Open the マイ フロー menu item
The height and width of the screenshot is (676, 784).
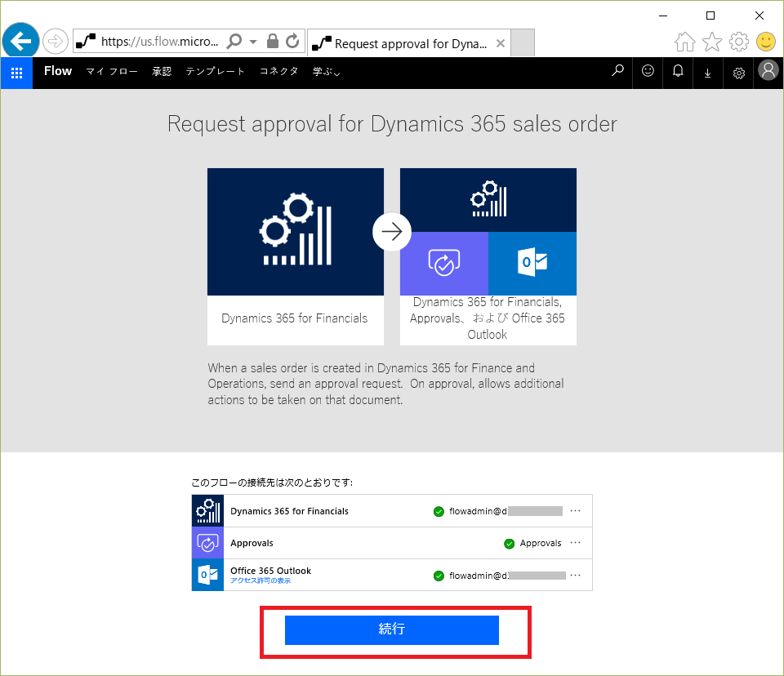tap(112, 72)
